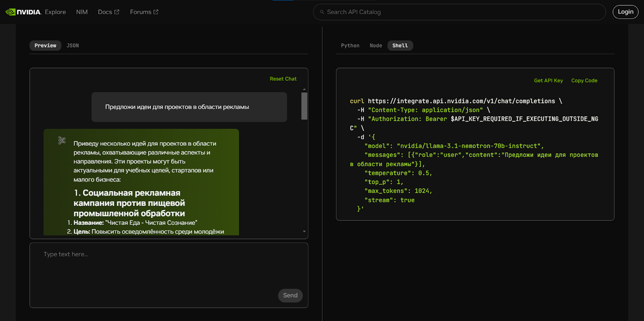Select the Python code tab
The width and height of the screenshot is (644, 321).
click(350, 45)
